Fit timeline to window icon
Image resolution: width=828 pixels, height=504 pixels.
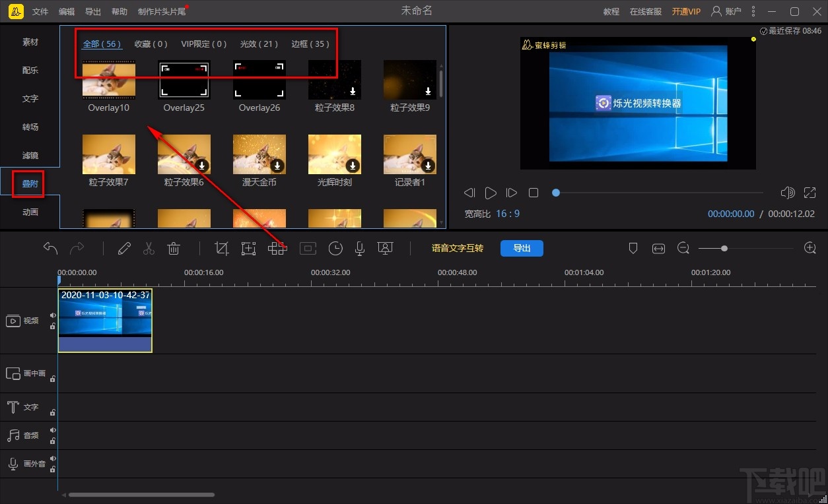pyautogui.click(x=658, y=248)
